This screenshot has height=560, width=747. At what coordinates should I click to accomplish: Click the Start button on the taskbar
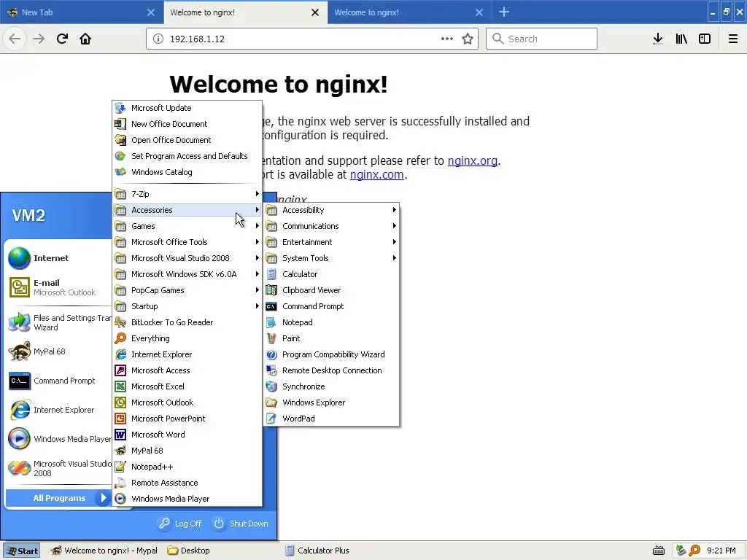click(x=21, y=551)
